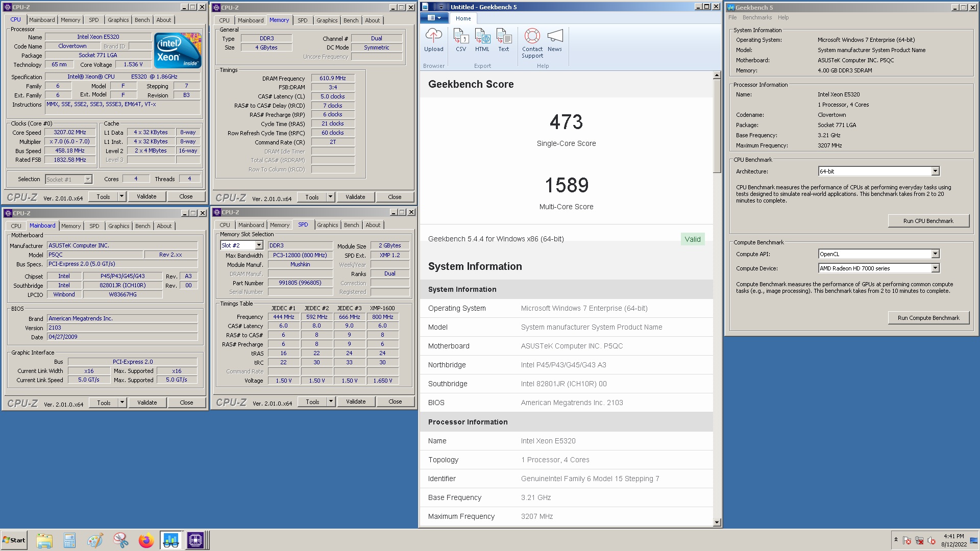Expand Tools arrow in Mainboard window
This screenshot has height=551, width=980.
pos(122,403)
